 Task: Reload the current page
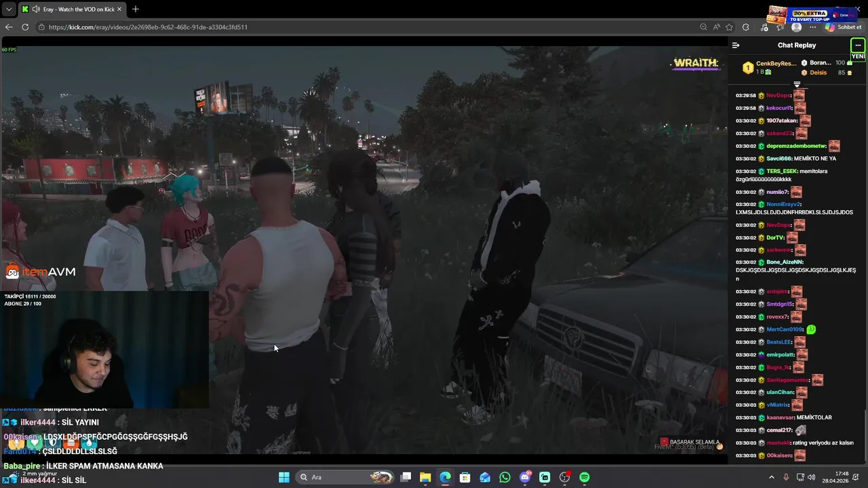25,27
